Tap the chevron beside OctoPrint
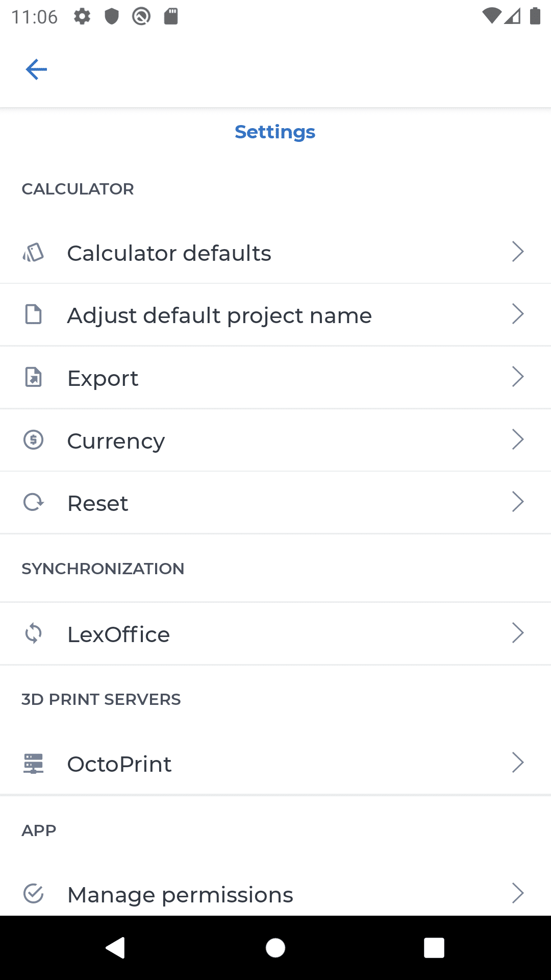Image resolution: width=551 pixels, height=980 pixels. [x=517, y=763]
